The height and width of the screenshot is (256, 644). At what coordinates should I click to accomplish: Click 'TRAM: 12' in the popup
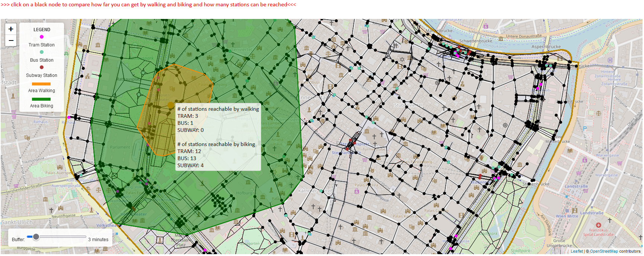click(189, 151)
